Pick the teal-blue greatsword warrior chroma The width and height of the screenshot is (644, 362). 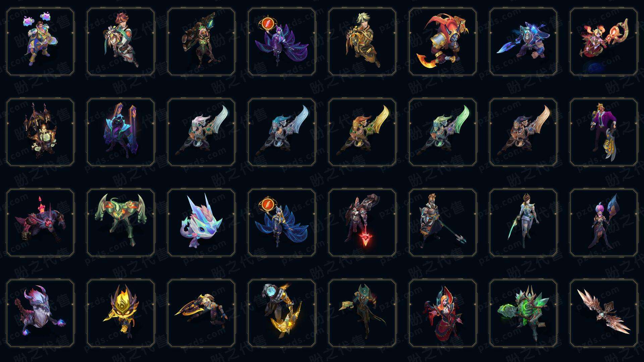282,132
